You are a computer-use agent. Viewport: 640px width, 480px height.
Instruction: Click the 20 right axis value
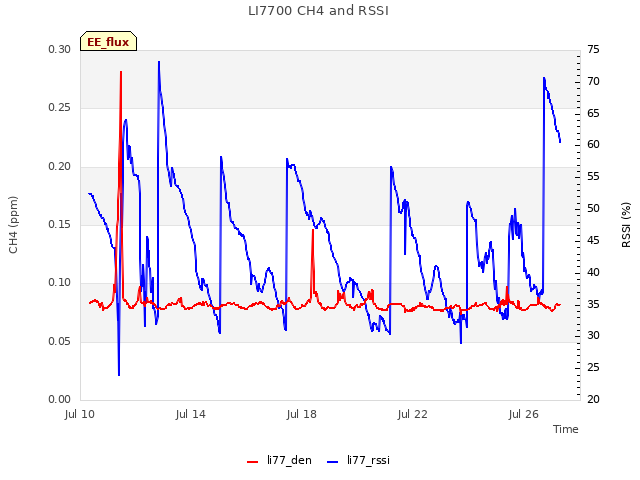(593, 400)
